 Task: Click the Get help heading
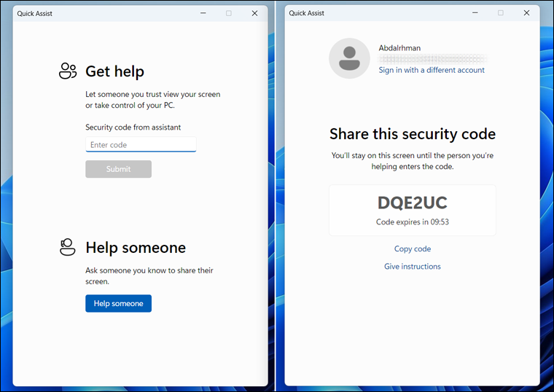click(x=115, y=71)
